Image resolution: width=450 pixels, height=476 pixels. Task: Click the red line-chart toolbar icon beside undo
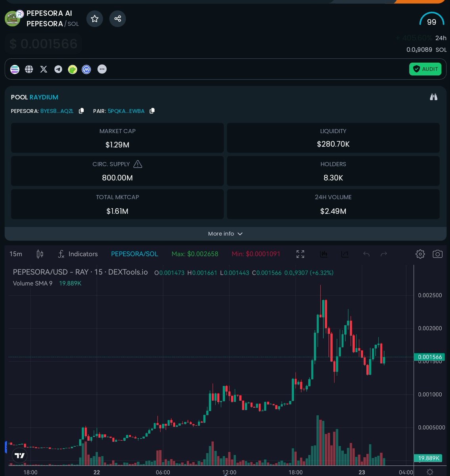[345, 254]
